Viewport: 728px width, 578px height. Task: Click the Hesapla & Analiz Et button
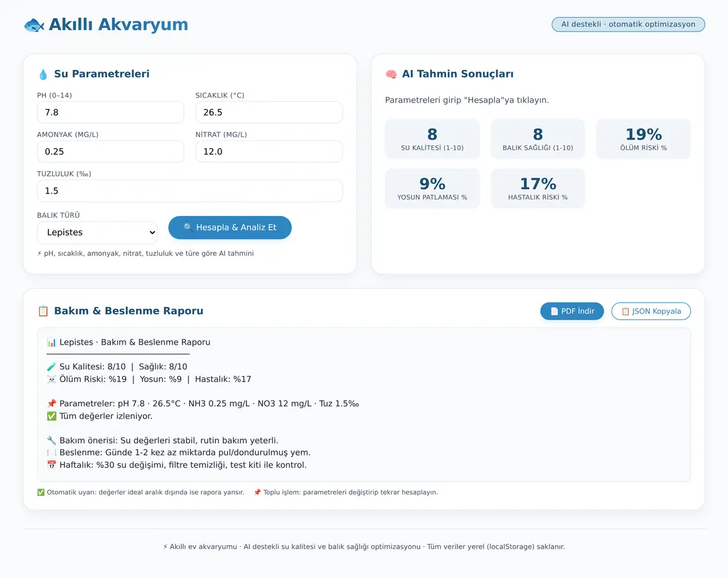230,227
